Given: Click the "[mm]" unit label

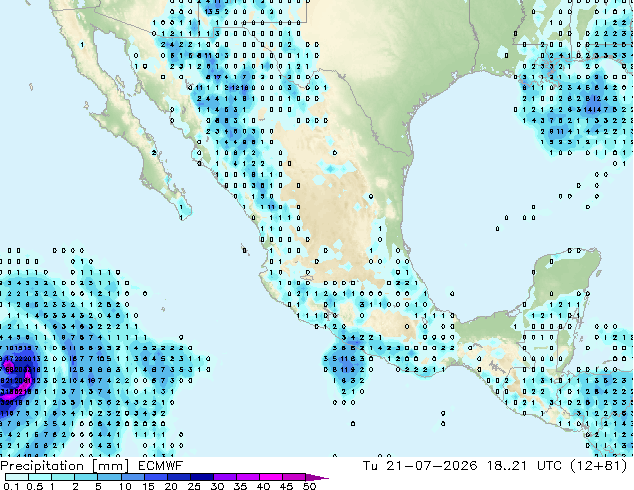Looking at the screenshot, I should tap(110, 466).
